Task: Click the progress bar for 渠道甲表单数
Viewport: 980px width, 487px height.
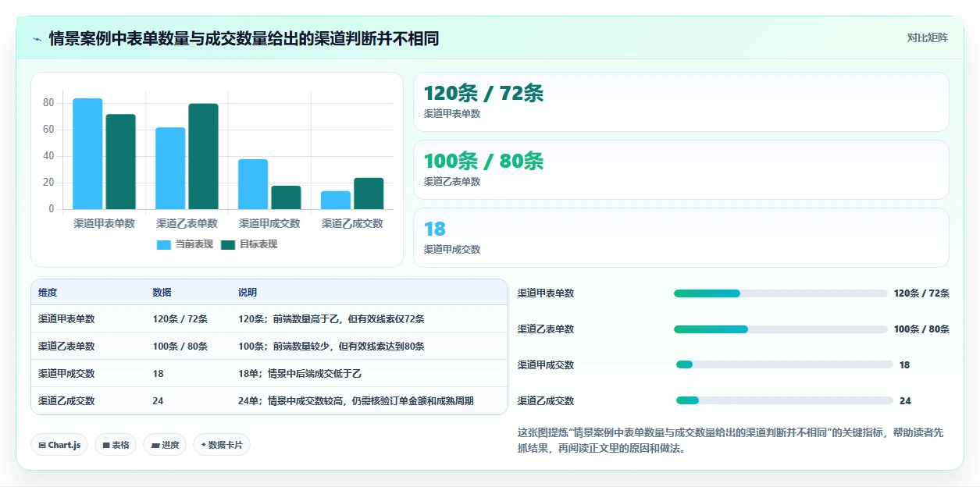Action: [781, 293]
